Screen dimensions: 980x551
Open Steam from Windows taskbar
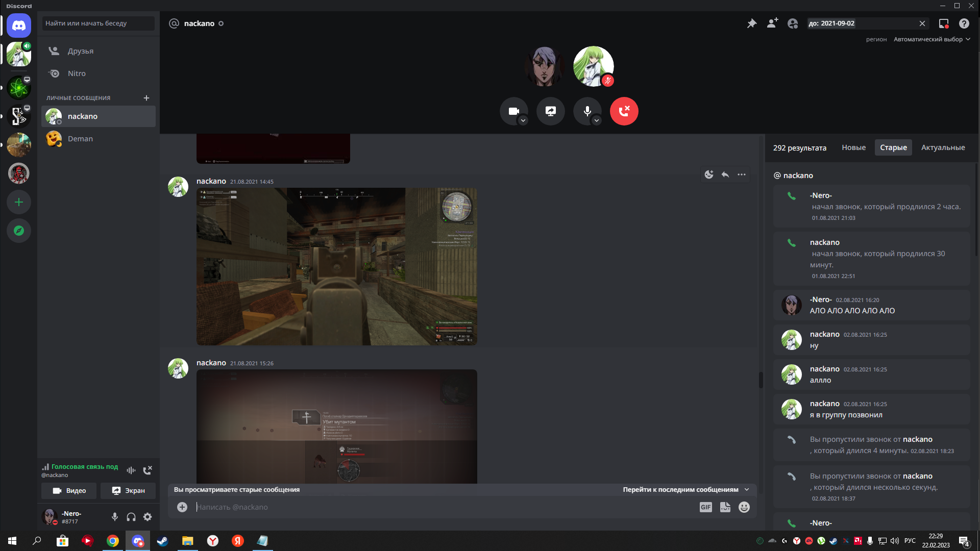click(162, 541)
